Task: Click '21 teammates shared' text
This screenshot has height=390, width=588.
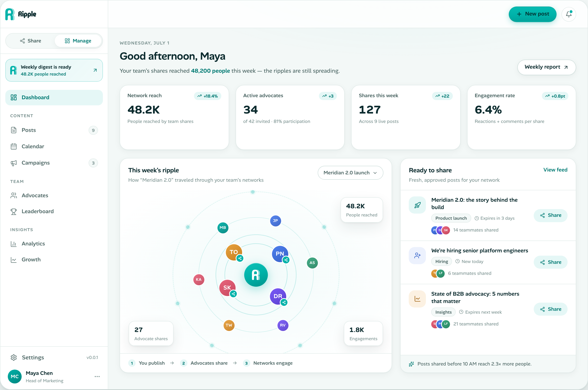Action: coord(476,324)
